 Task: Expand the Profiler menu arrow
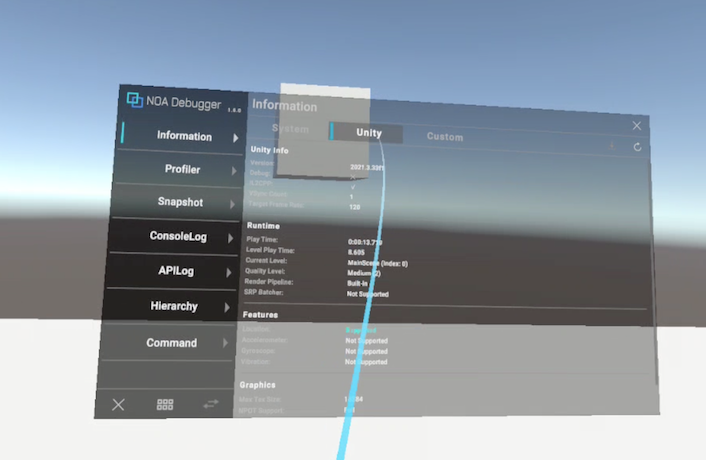234,171
